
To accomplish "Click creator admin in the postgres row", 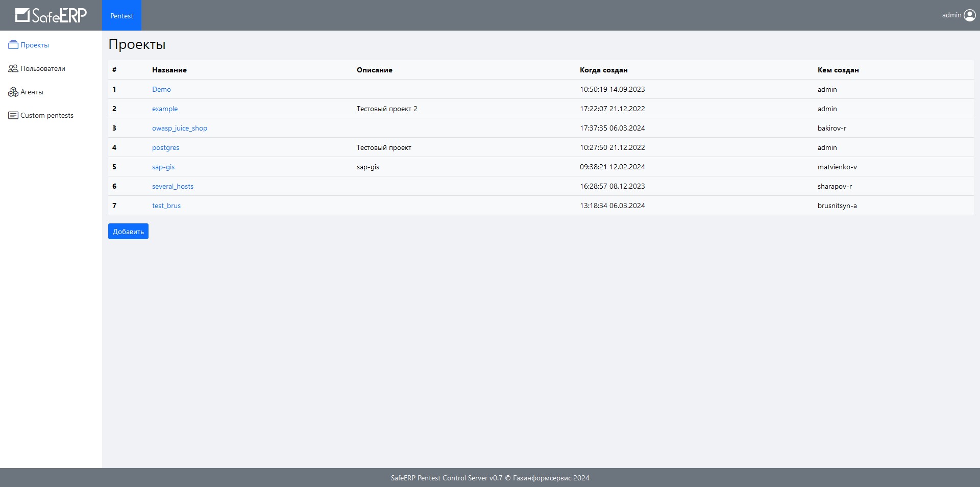I will pyautogui.click(x=827, y=147).
